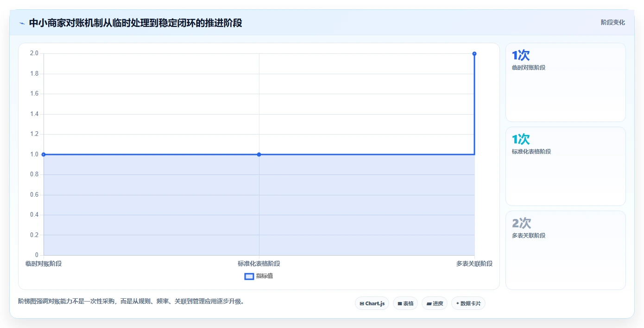Click the 1.4 y-axis tick label
644x328 pixels.
(34, 114)
